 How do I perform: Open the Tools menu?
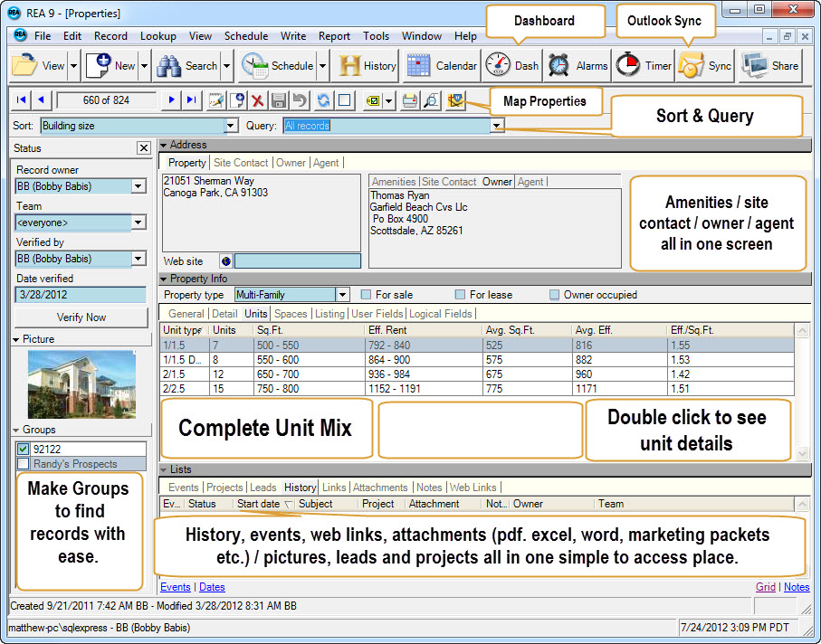(376, 36)
